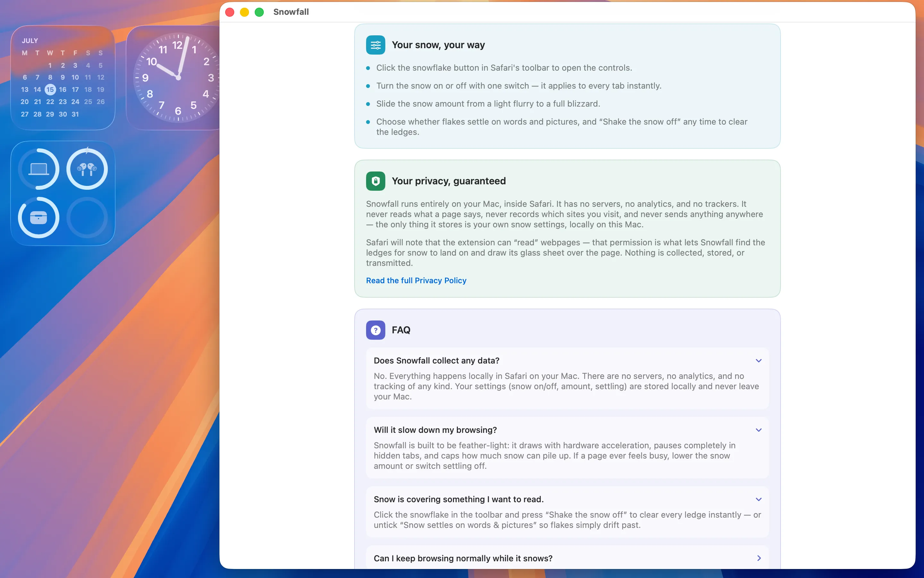
Task: Click the bullet about Shake the snow off
Action: (562, 127)
